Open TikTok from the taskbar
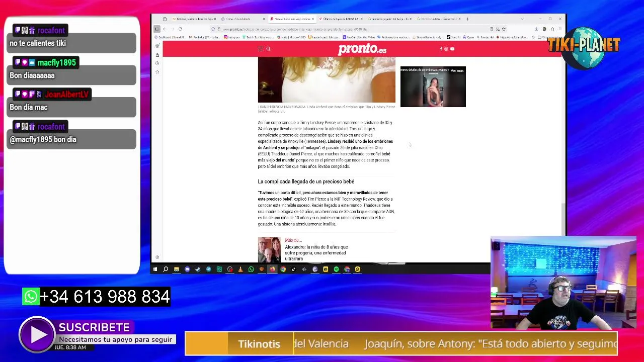This screenshot has width=644, height=362. (294, 269)
